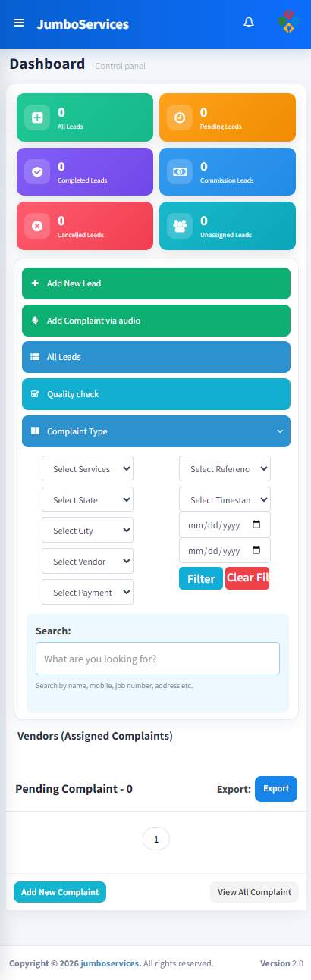Click the second mm/dd/yyyy date field
The height and width of the screenshot is (980, 311).
pyautogui.click(x=225, y=550)
